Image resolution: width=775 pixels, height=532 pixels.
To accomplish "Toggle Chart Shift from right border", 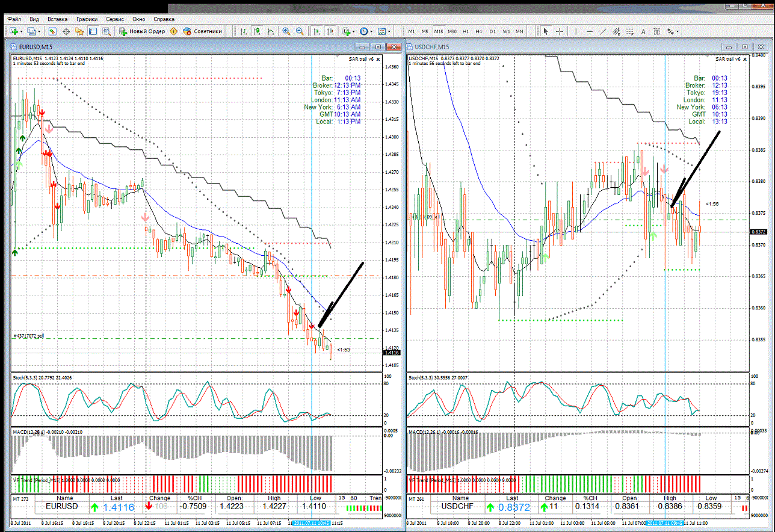I will coord(330,31).
